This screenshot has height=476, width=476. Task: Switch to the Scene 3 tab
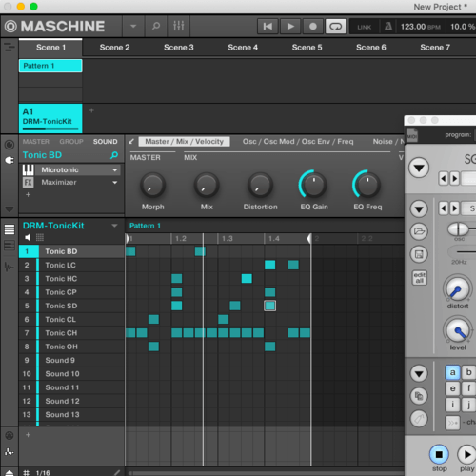(179, 48)
